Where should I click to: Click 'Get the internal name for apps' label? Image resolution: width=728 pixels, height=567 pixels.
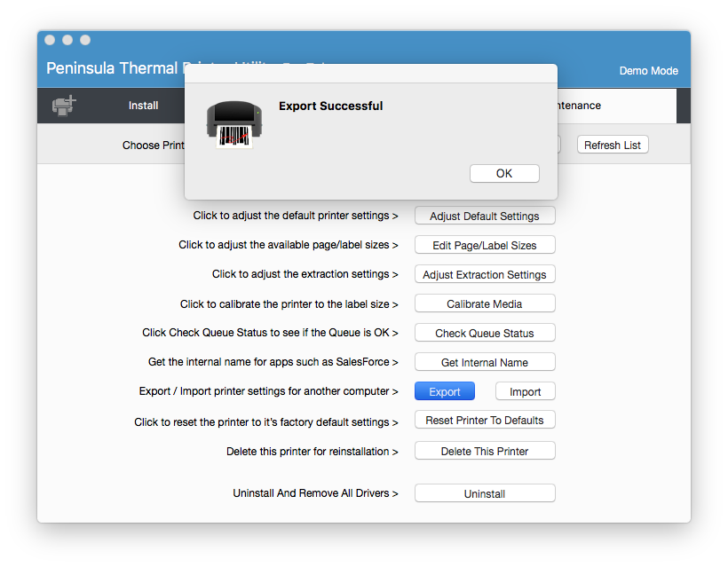coord(273,361)
